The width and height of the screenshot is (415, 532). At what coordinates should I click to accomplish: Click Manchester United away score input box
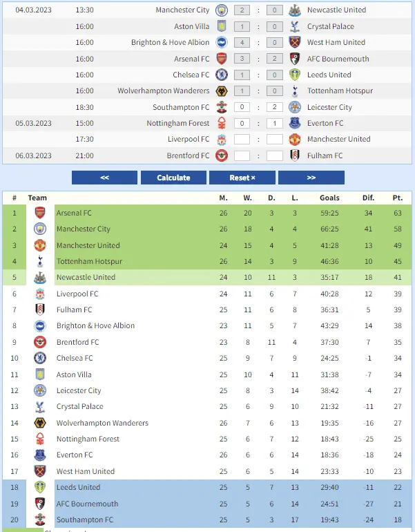tap(275, 140)
